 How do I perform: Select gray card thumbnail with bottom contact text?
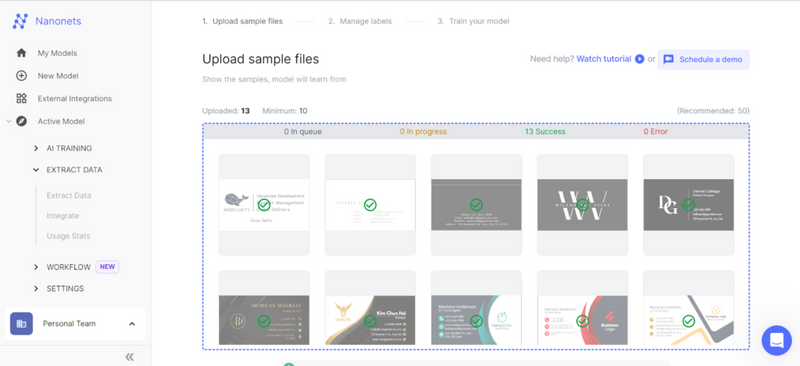477,205
